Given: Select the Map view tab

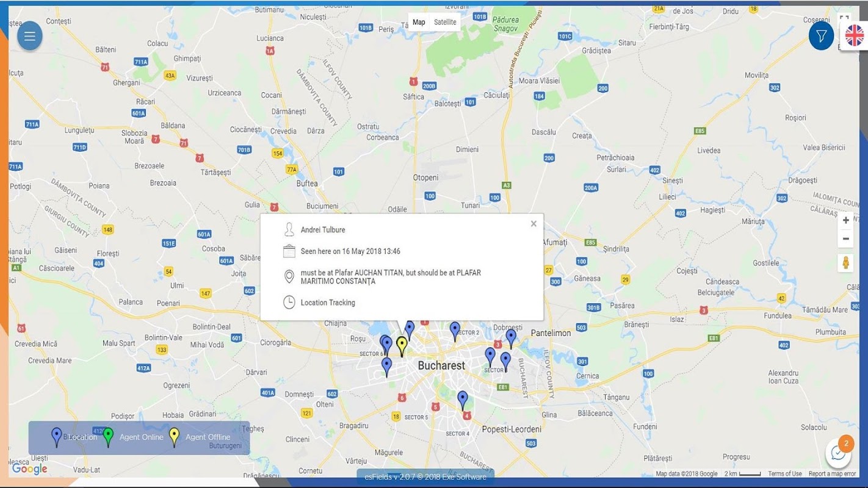Looking at the screenshot, I should point(419,22).
